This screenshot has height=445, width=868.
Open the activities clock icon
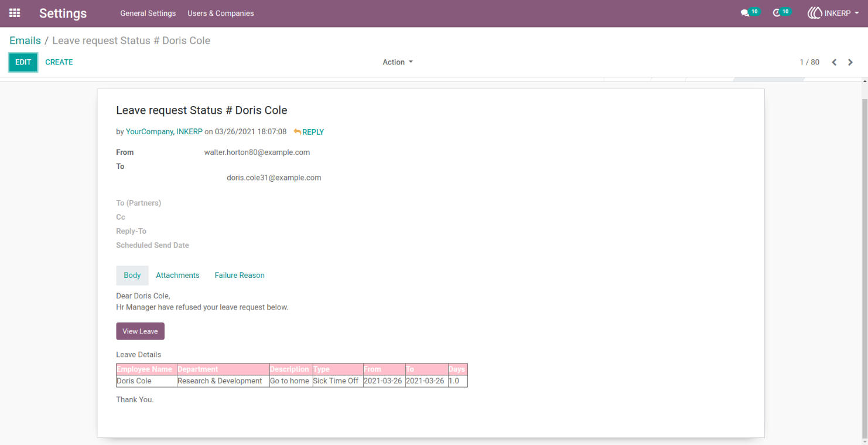(777, 13)
